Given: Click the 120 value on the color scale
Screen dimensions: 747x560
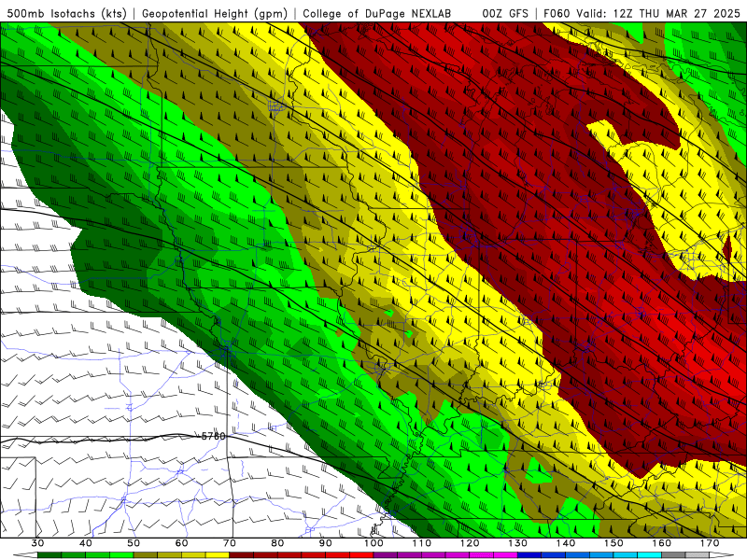Looking at the screenshot, I should 470,543.
